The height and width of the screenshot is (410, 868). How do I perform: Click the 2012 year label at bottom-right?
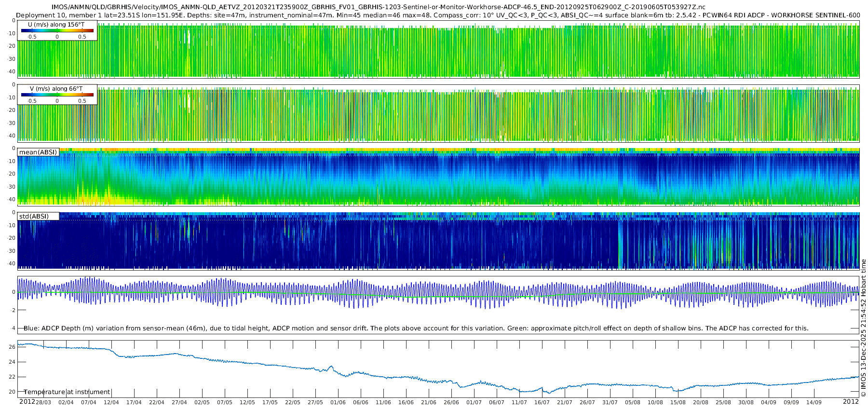[x=851, y=402]
